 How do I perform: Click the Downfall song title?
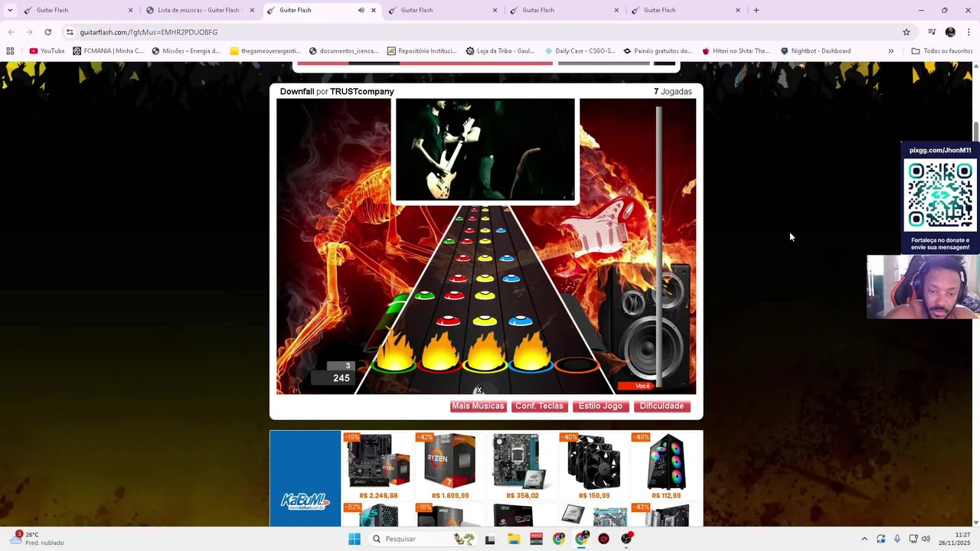(x=297, y=92)
